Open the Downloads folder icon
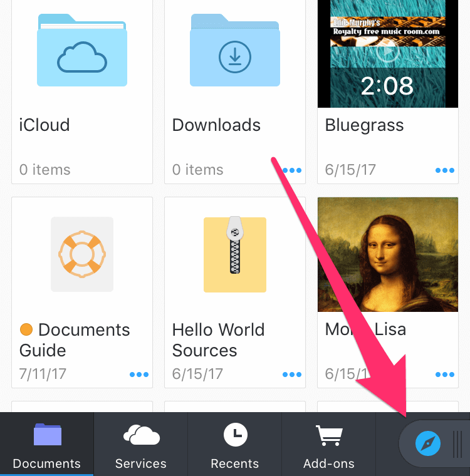This screenshot has height=476, width=470. (235, 50)
